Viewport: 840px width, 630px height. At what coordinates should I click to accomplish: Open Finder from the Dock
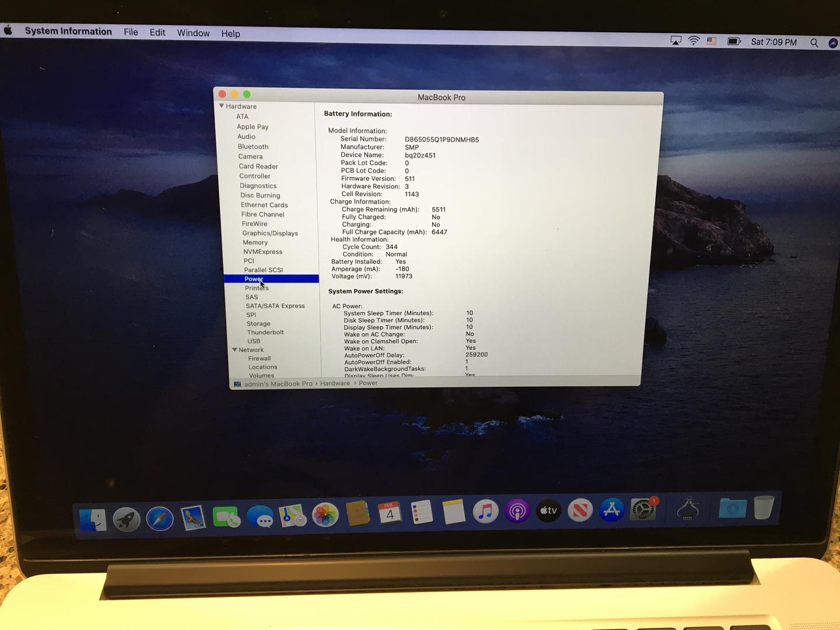93,519
